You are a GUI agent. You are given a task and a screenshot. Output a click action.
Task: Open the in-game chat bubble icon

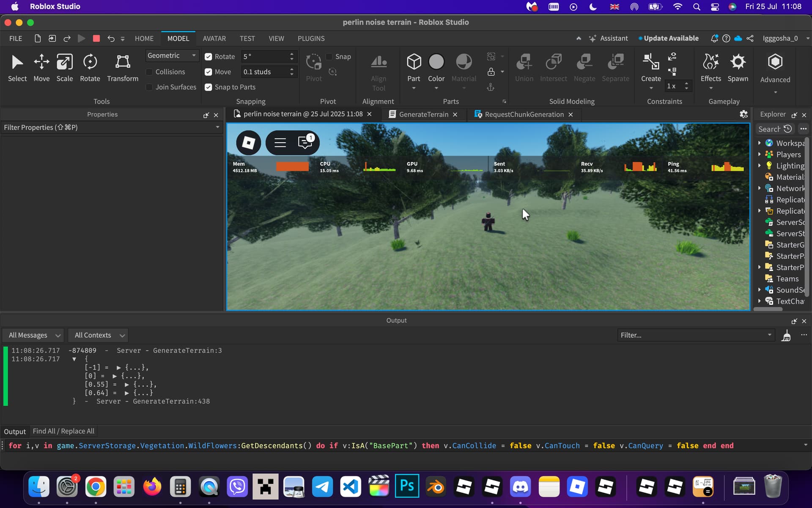tap(305, 143)
